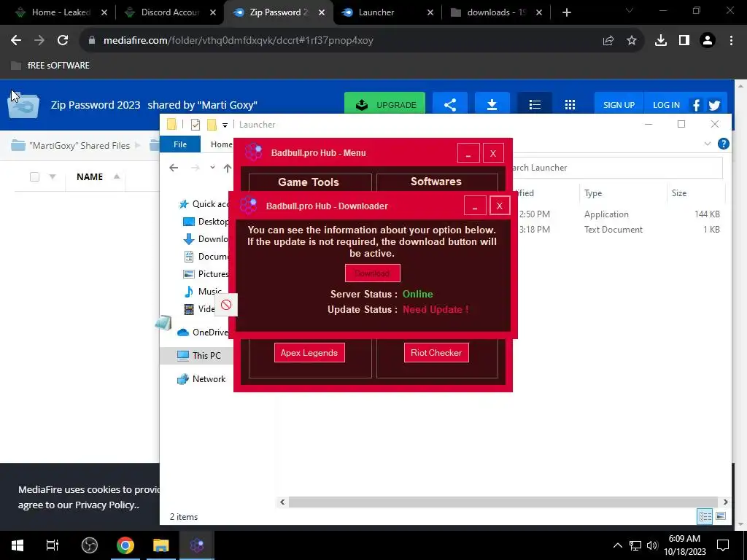Click the volume speaker tray icon
The height and width of the screenshot is (560, 747).
(x=652, y=545)
